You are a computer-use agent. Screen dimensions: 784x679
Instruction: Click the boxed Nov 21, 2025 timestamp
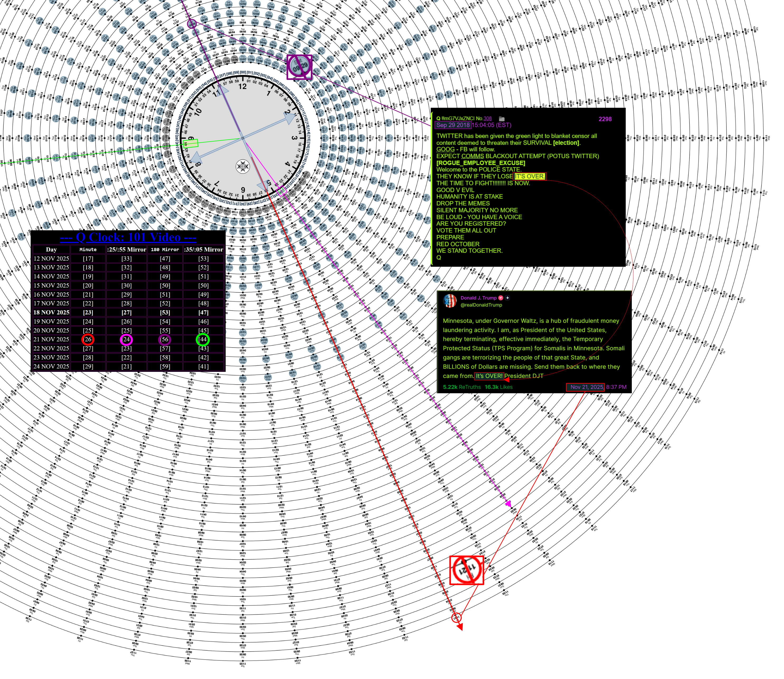[585, 387]
